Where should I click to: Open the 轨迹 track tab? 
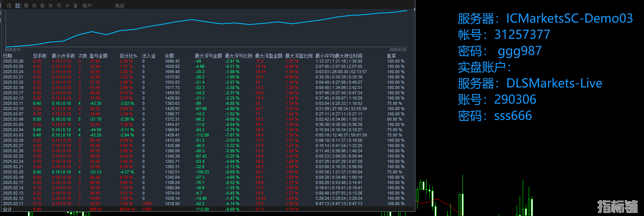120,6
